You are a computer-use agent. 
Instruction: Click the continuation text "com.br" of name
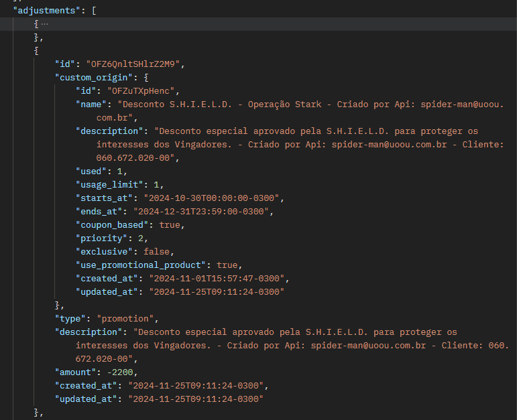pos(112,118)
